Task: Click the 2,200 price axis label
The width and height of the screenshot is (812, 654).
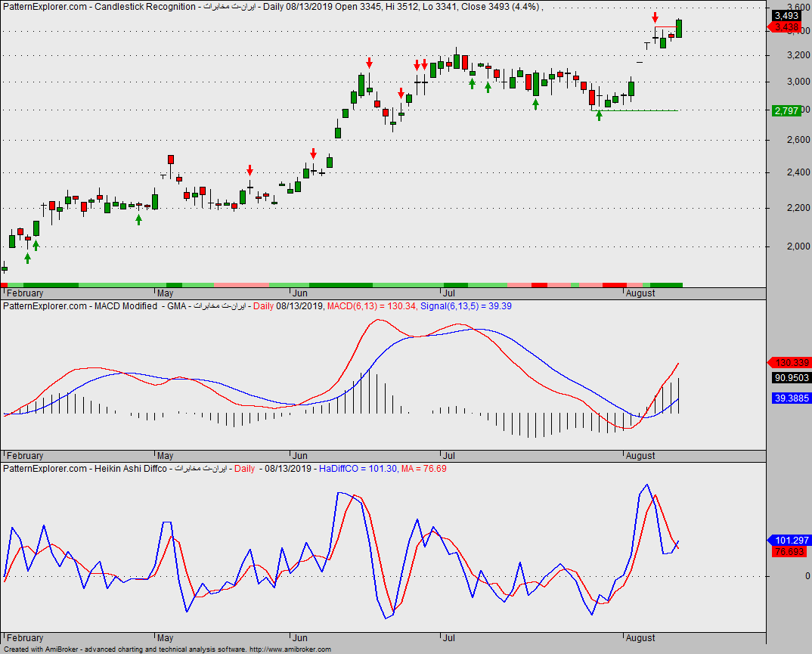Action: [x=798, y=208]
